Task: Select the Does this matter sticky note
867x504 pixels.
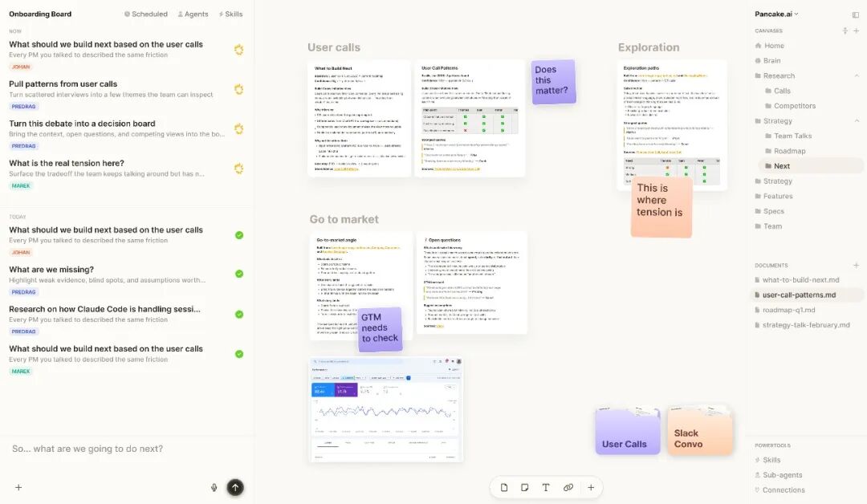Action: (x=553, y=82)
